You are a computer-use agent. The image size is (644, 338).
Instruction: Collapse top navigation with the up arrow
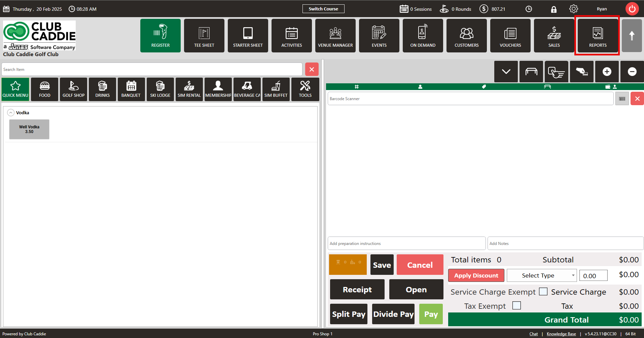[632, 36]
